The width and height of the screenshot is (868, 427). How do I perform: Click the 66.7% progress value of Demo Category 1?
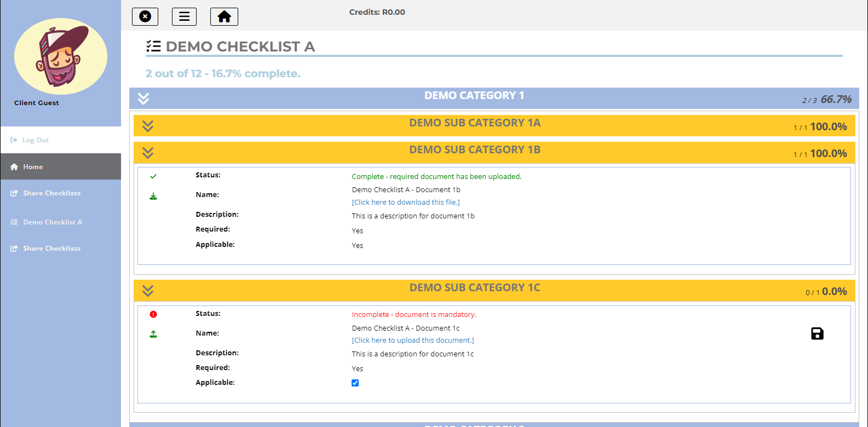click(x=836, y=99)
